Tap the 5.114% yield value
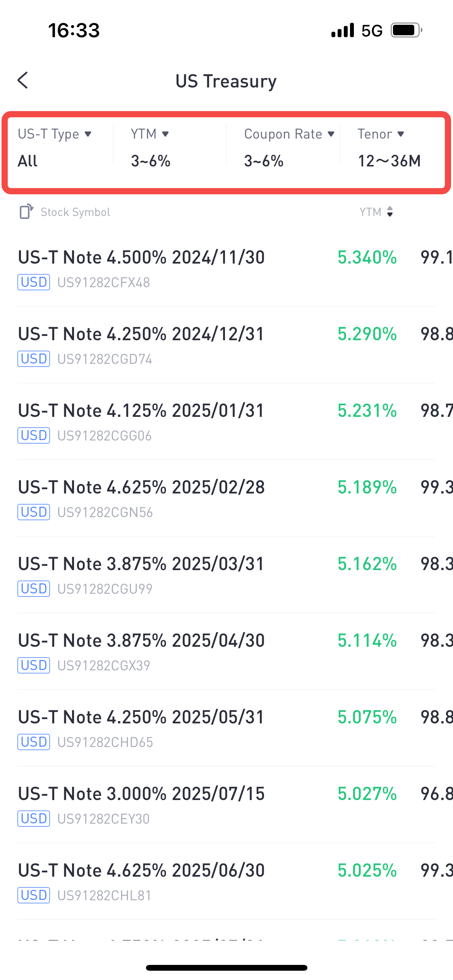The image size is (453, 980). [367, 641]
